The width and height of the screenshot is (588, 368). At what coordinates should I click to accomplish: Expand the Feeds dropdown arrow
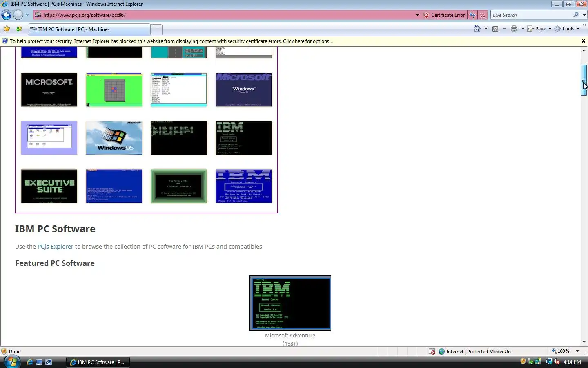504,29
